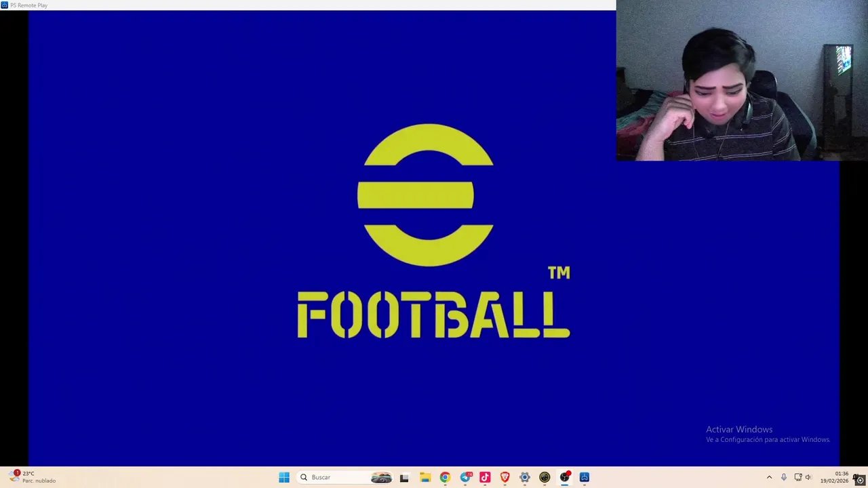This screenshot has height=488, width=868.
Task: Switch to OBS Studio in the taskbar
Action: click(565, 477)
